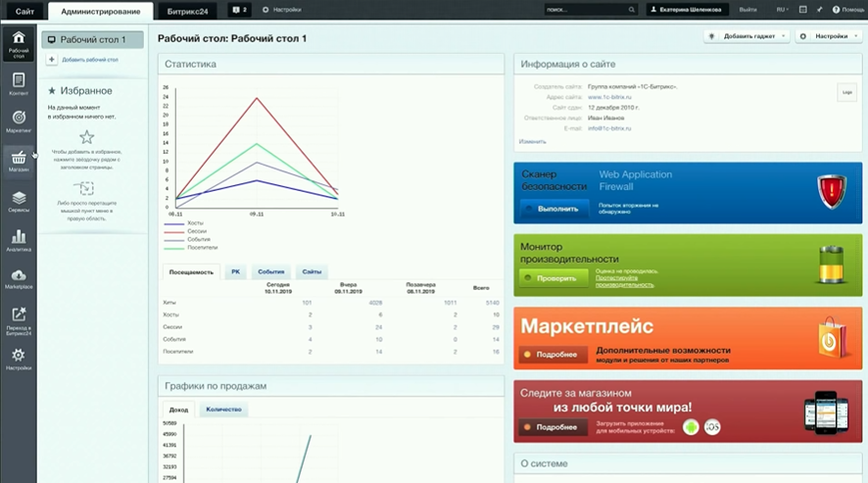The width and height of the screenshot is (868, 483).
Task: Click the red security shield icon
Action: [x=832, y=192]
